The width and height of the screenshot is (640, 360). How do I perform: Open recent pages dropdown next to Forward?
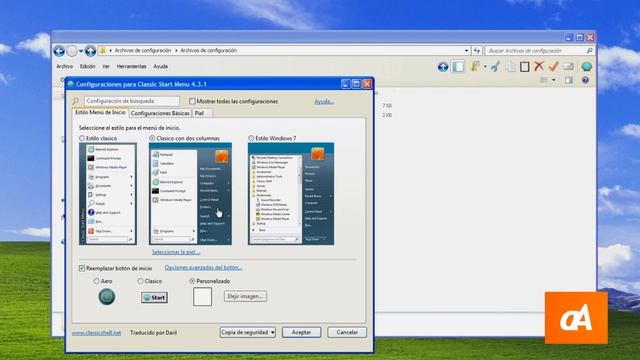point(81,51)
